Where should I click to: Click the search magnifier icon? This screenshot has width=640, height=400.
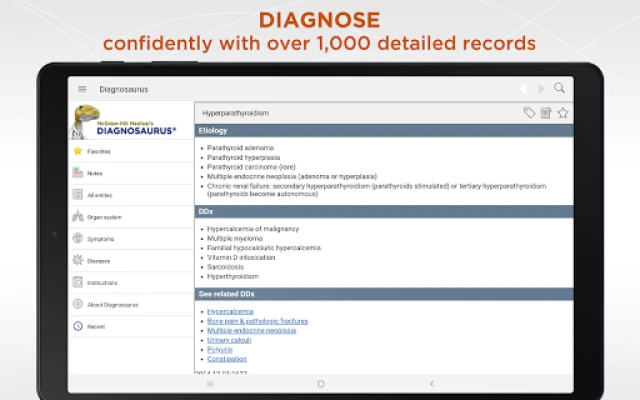pos(559,88)
